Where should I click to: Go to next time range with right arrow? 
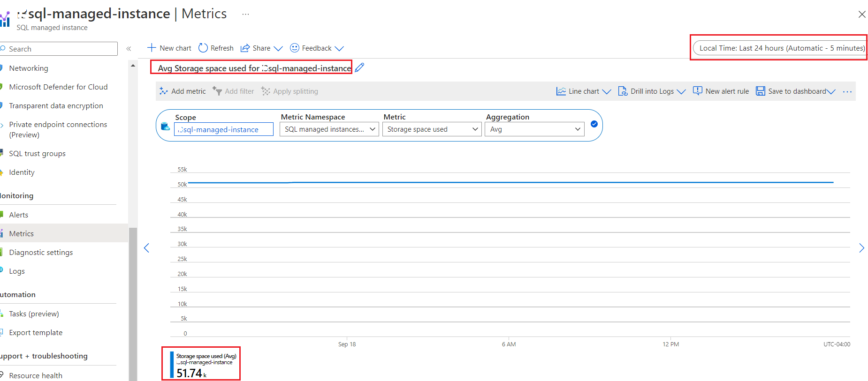(x=861, y=248)
